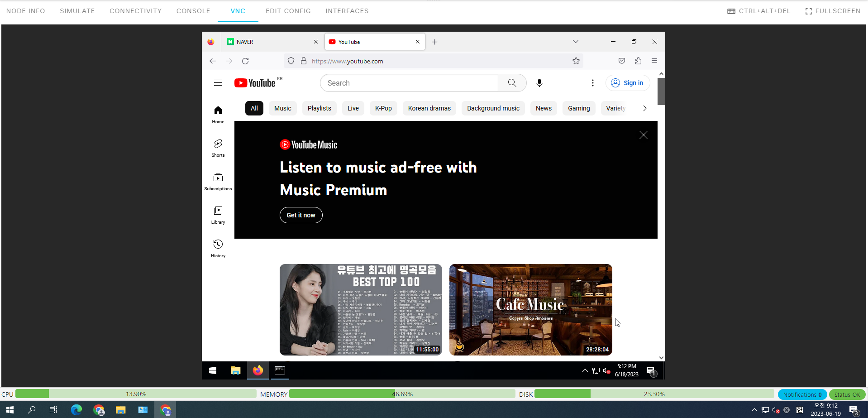868x418 pixels.
Task: Close the YouTube tab
Action: click(x=418, y=42)
